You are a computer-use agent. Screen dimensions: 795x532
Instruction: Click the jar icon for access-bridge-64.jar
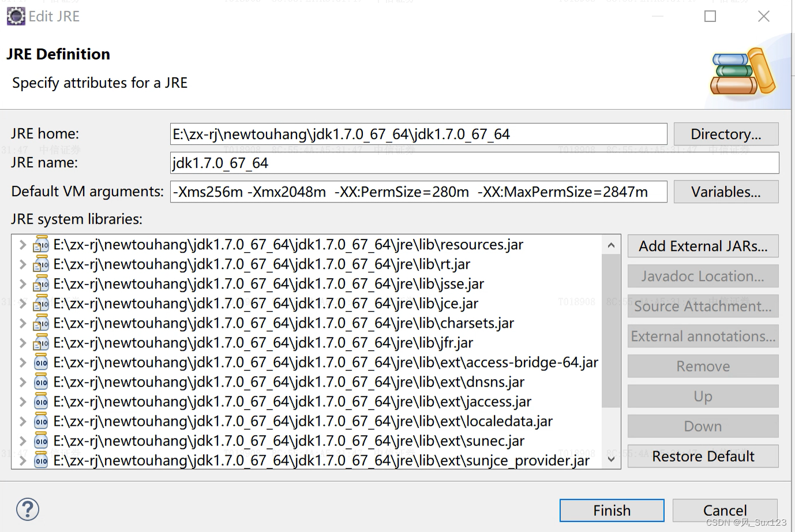(x=41, y=362)
